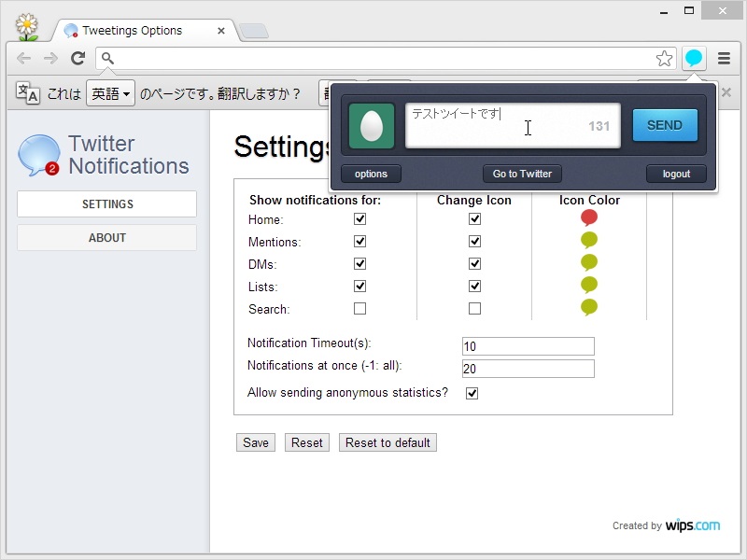Close the Tweetings Options tab

point(221,31)
